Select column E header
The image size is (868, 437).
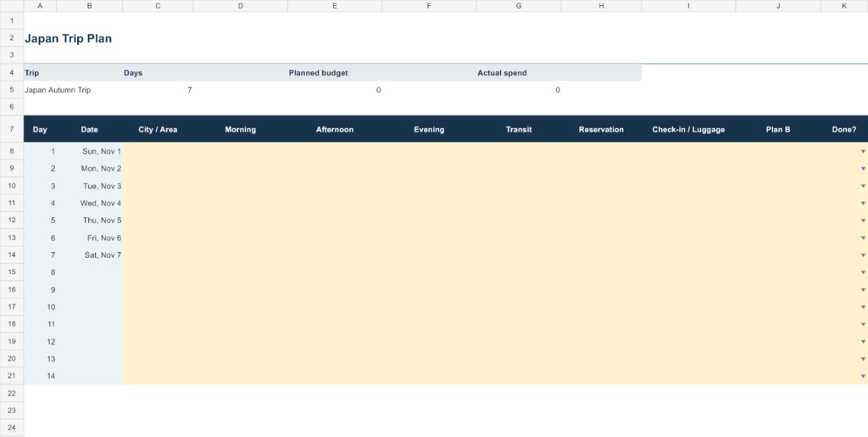(335, 6)
